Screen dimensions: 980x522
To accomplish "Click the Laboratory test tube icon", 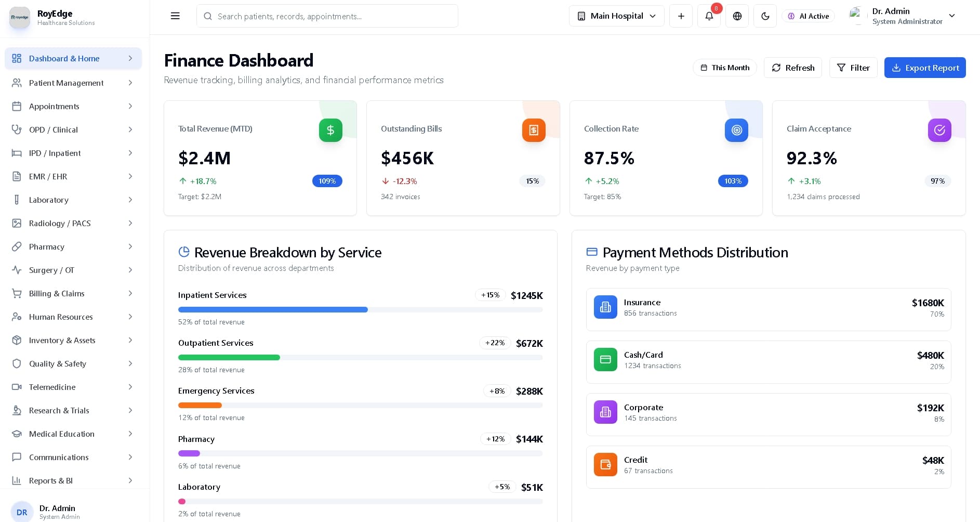I will 17,200.
